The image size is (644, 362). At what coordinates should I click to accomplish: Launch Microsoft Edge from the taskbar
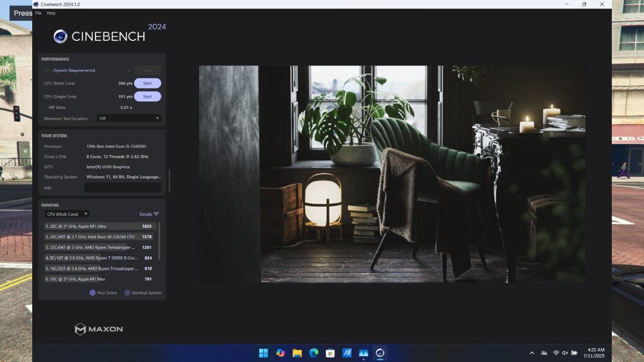(313, 353)
